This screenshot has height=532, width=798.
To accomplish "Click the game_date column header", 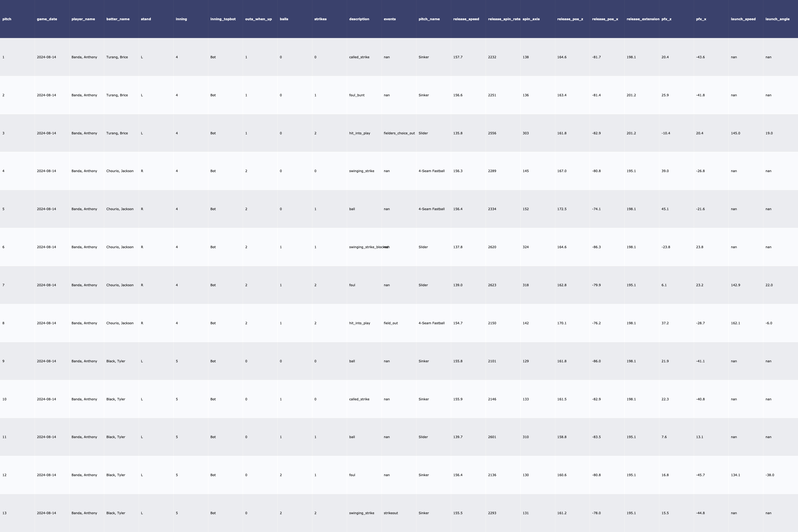I will 47,19.
